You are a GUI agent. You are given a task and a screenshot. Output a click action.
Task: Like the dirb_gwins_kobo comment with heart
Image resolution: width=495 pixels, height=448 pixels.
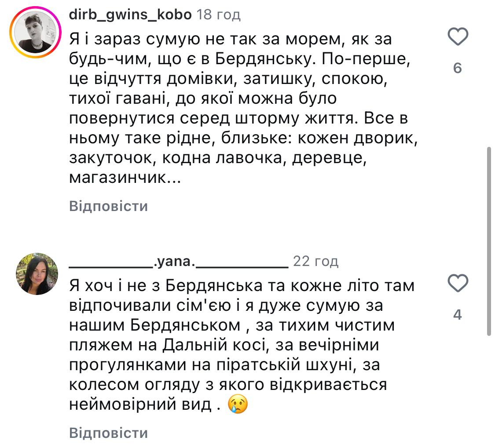pyautogui.click(x=457, y=37)
